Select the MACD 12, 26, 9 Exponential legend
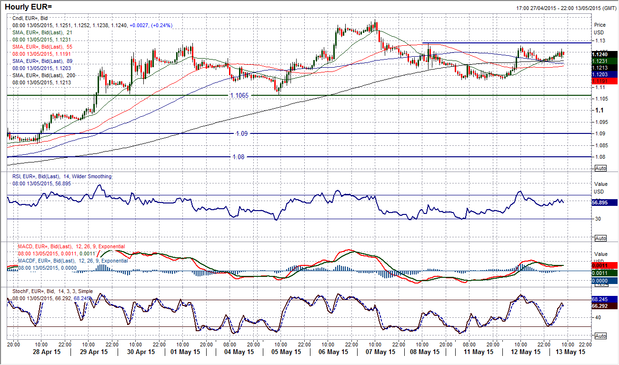Screen dimensions: 619x365 [x=71, y=247]
